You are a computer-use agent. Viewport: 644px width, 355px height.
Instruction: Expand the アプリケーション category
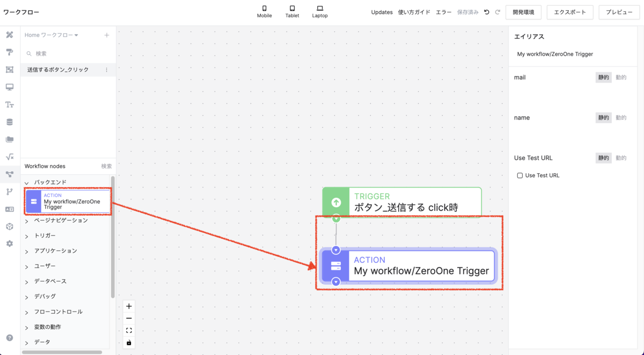pyautogui.click(x=26, y=252)
